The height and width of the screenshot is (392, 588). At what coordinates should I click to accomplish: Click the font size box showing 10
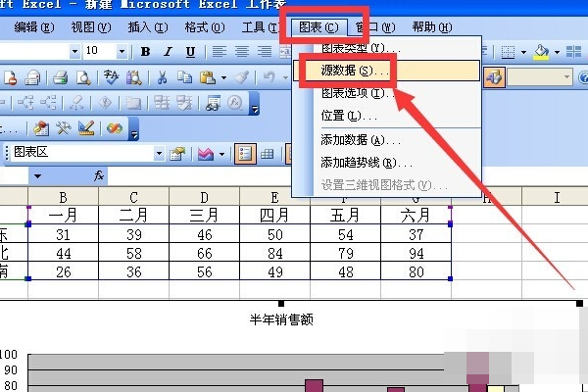point(99,51)
